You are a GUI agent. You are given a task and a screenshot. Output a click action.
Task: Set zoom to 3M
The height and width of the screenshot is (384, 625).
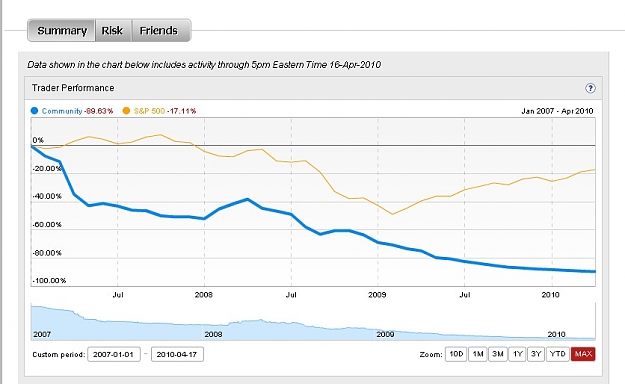pos(498,354)
